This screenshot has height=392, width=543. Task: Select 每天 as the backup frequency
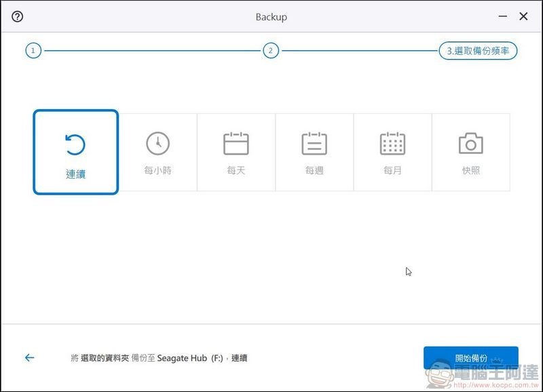[x=236, y=152]
